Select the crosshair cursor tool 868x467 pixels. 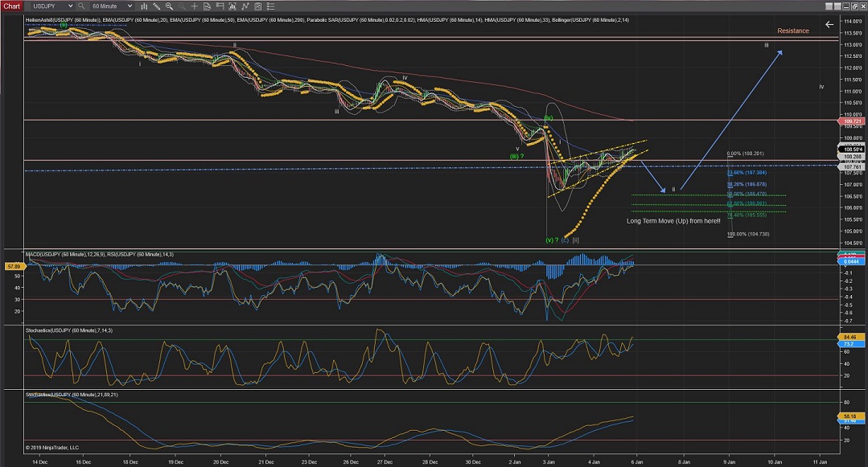(194, 6)
